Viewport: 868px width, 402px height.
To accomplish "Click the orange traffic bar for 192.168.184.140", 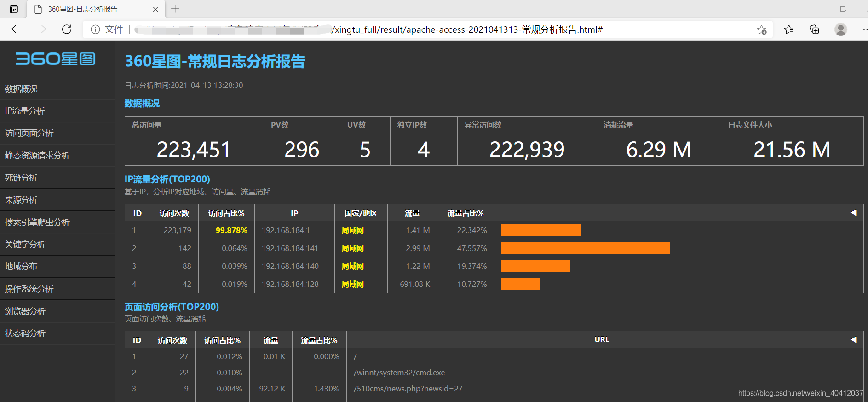I will (535, 266).
